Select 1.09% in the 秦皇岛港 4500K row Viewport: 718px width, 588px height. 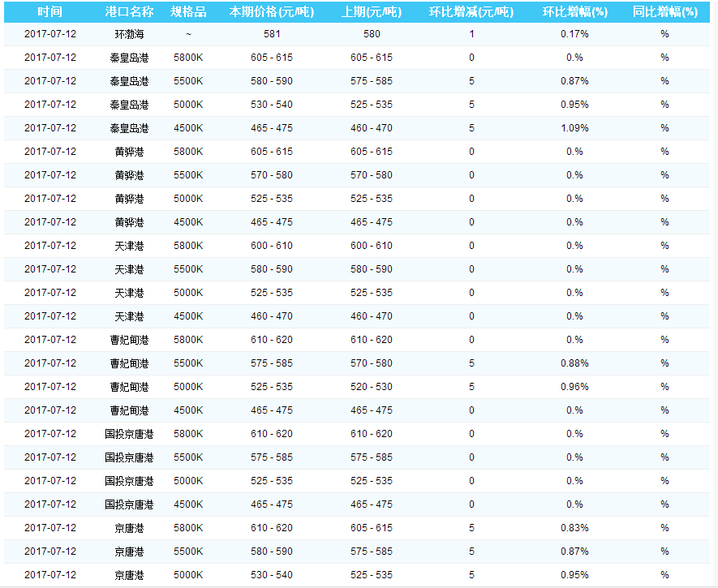(x=574, y=128)
